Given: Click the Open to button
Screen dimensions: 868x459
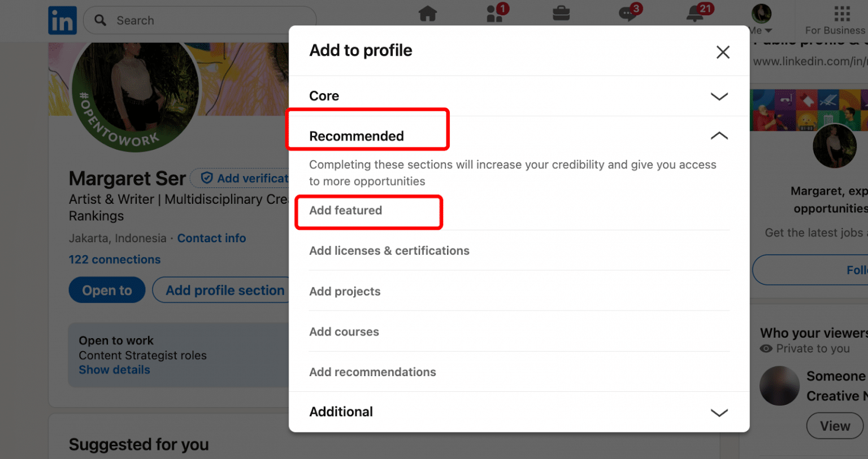Looking at the screenshot, I should click(107, 290).
